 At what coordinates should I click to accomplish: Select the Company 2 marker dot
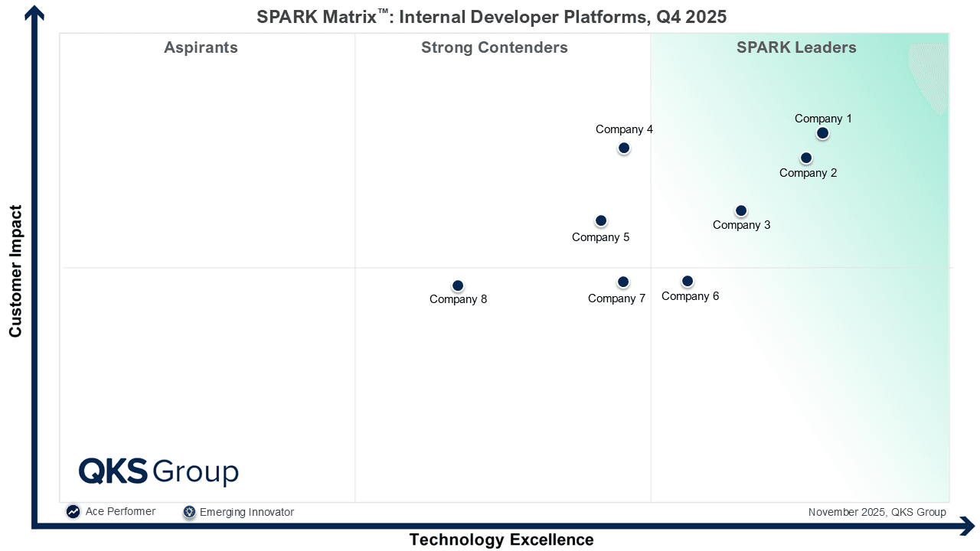click(806, 158)
